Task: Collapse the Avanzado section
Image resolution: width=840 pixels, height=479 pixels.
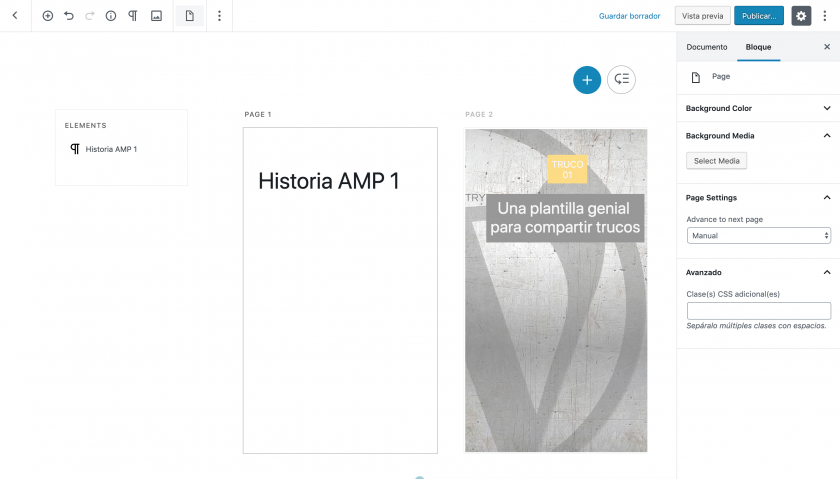Action: (826, 272)
